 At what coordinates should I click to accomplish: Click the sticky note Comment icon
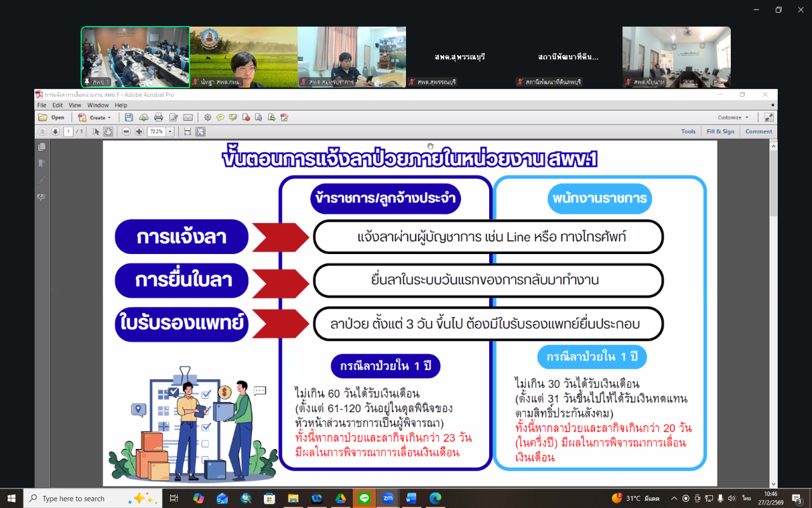point(219,117)
